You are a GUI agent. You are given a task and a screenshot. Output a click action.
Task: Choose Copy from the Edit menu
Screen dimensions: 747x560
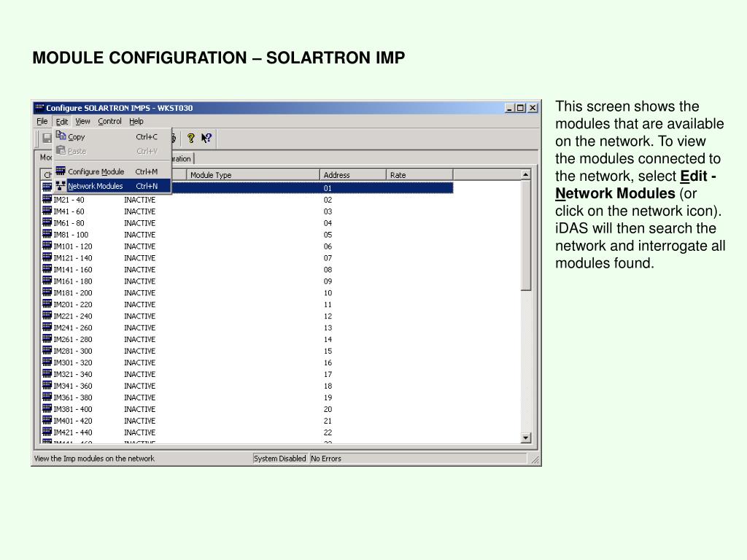point(112,136)
